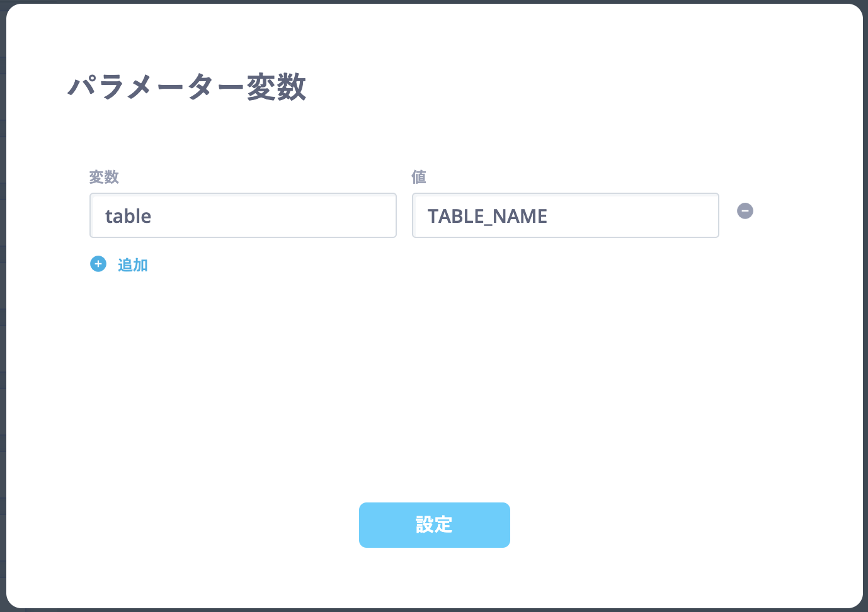Image resolution: width=868 pixels, height=612 pixels.
Task: Click the blue plus add icon
Action: click(98, 264)
